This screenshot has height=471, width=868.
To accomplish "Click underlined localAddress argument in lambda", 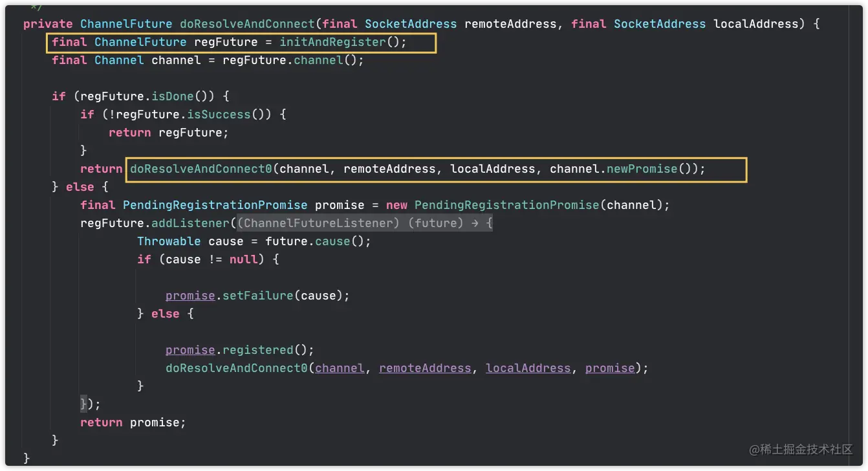I will pyautogui.click(x=528, y=368).
